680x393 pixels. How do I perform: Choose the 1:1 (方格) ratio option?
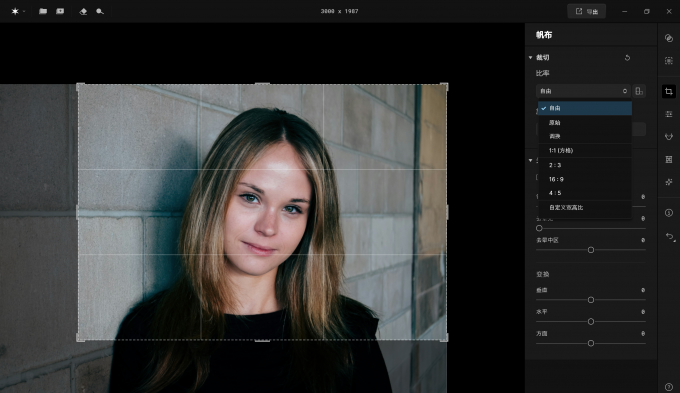tap(585, 151)
